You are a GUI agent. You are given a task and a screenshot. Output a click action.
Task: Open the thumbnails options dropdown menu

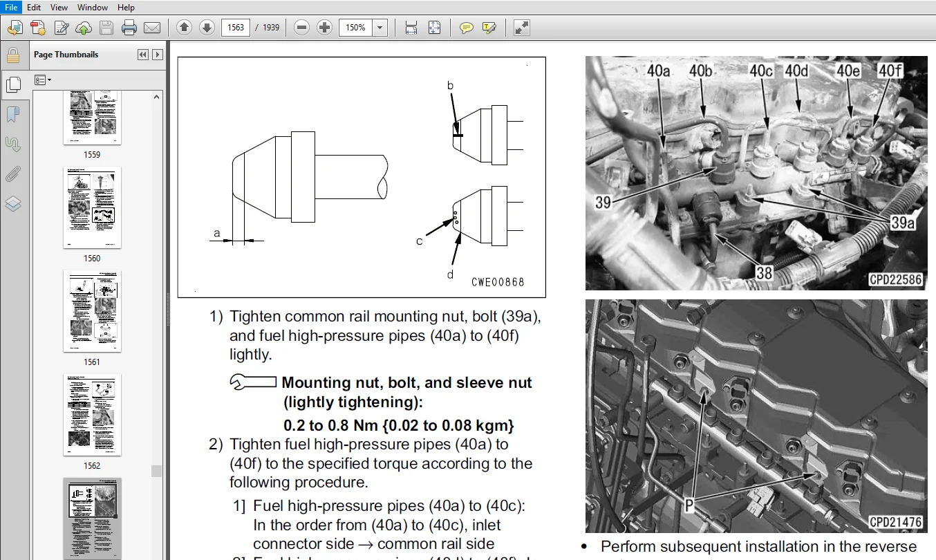click(x=43, y=80)
